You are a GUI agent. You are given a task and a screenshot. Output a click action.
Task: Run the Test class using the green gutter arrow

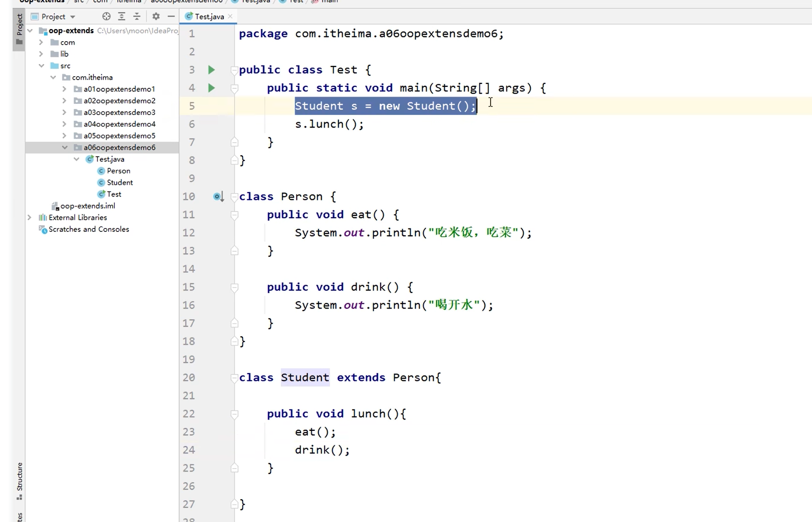coord(211,70)
